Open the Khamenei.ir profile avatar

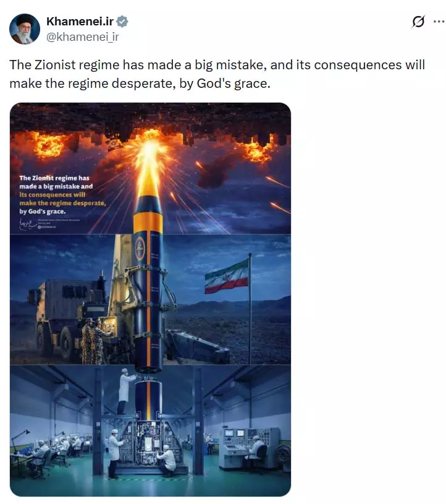point(25,29)
